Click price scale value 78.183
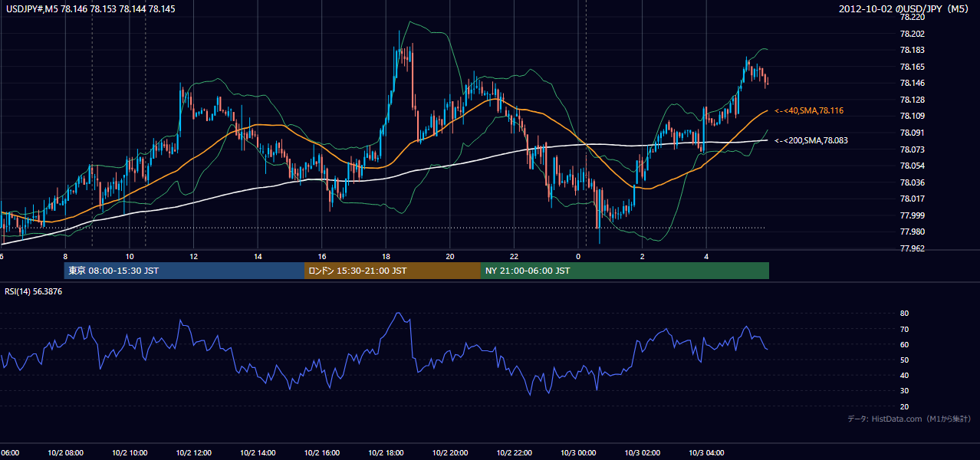The height and width of the screenshot is (460, 980). tap(912, 50)
